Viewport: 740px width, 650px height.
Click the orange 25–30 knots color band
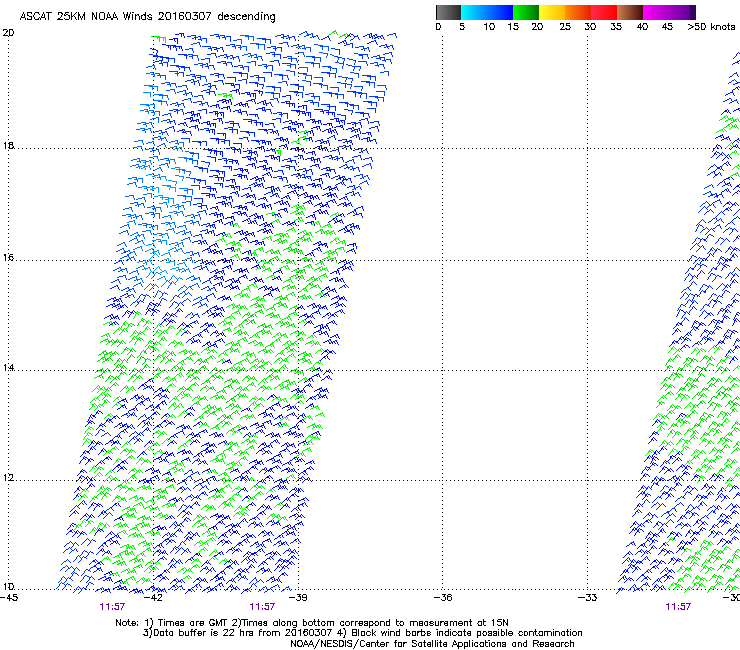tap(578, 12)
